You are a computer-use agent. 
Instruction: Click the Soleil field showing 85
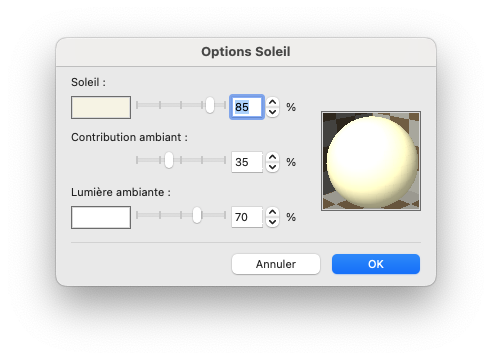click(247, 107)
